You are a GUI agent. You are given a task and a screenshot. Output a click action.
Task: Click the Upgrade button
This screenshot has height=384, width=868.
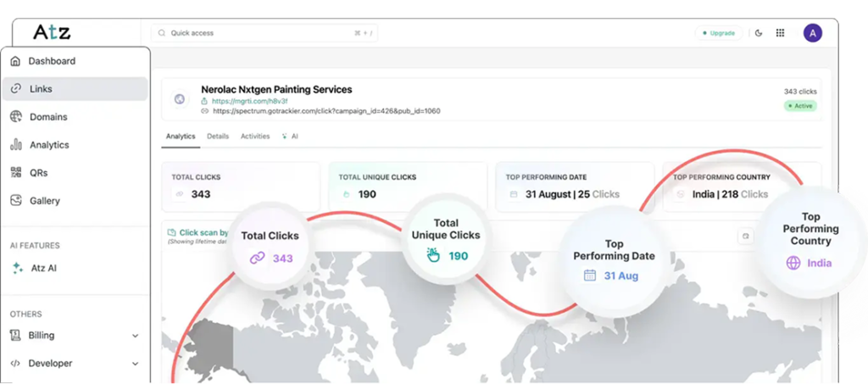[718, 33]
